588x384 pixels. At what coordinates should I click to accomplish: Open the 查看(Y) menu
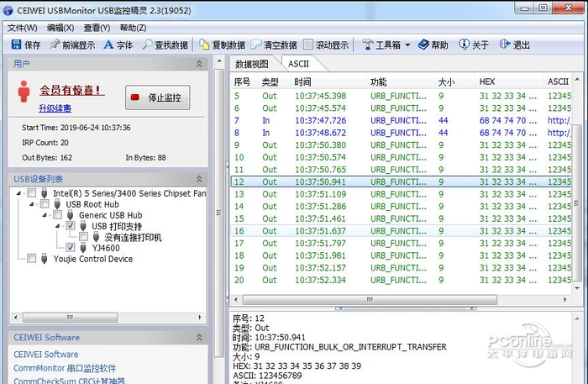tap(97, 28)
